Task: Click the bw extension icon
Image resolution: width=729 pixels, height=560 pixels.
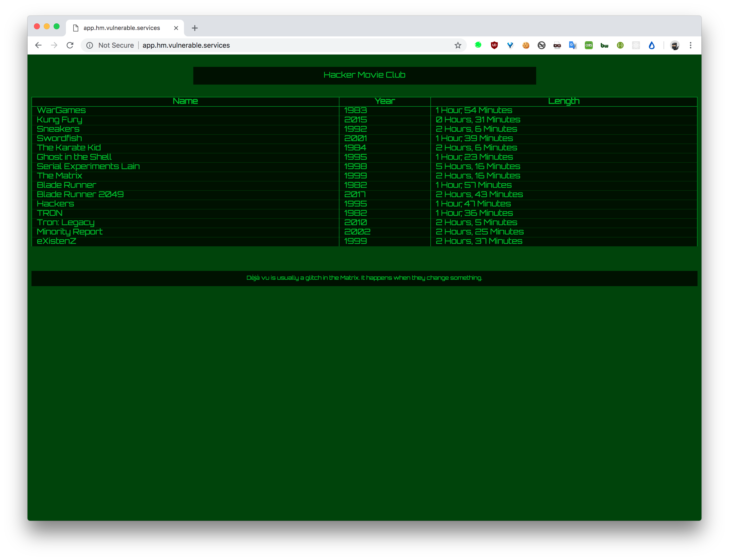Action: 604,45
